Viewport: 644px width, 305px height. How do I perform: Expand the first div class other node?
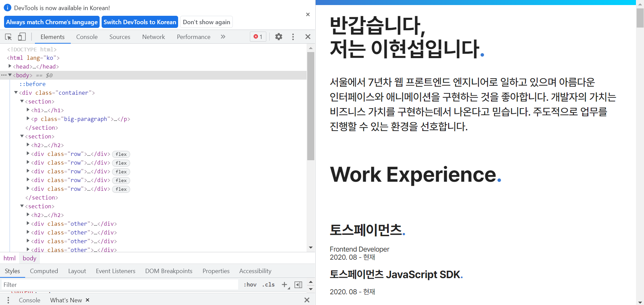(x=28, y=223)
